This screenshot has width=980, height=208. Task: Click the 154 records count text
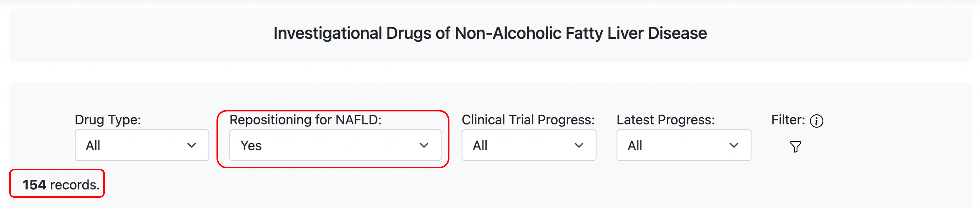pos(61,185)
